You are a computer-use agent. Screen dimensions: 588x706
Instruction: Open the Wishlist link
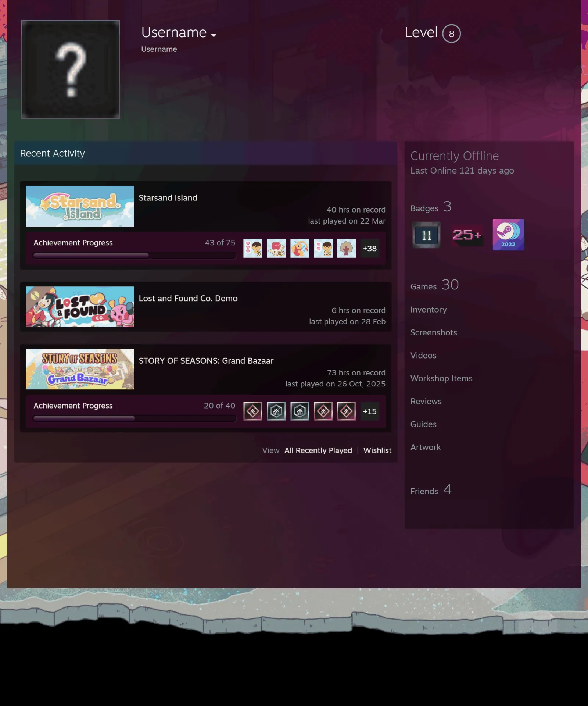(377, 450)
